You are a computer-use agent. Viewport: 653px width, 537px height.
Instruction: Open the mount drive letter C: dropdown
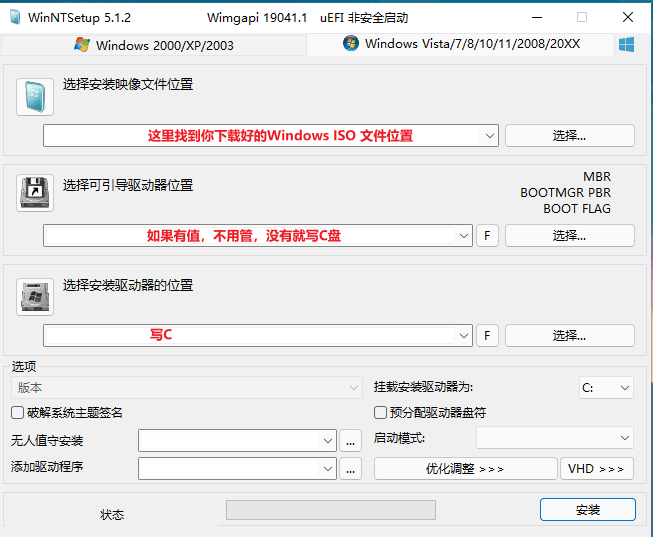[x=606, y=388]
